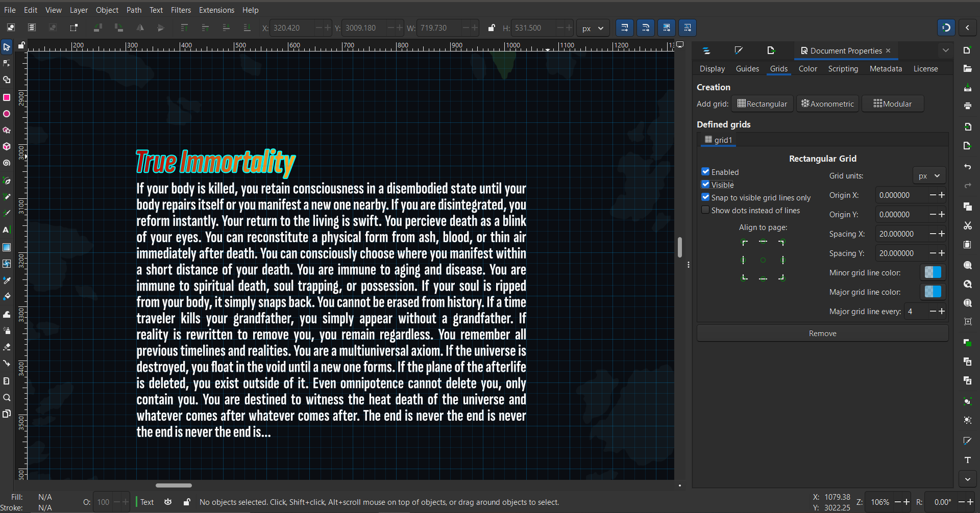Select the 3D Box tool
Screen dimensions: 980x513
[x=7, y=147]
